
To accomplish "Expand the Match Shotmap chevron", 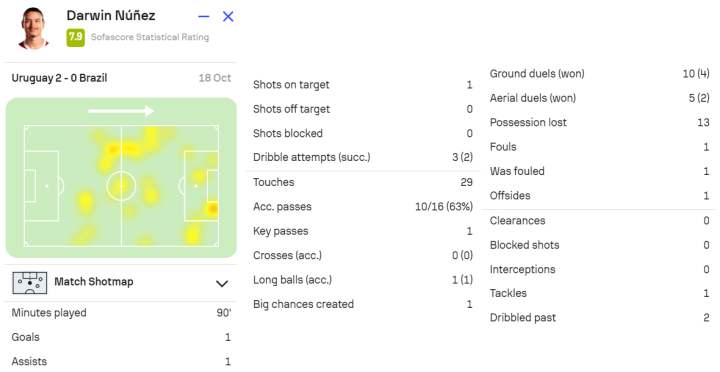I will tap(222, 283).
